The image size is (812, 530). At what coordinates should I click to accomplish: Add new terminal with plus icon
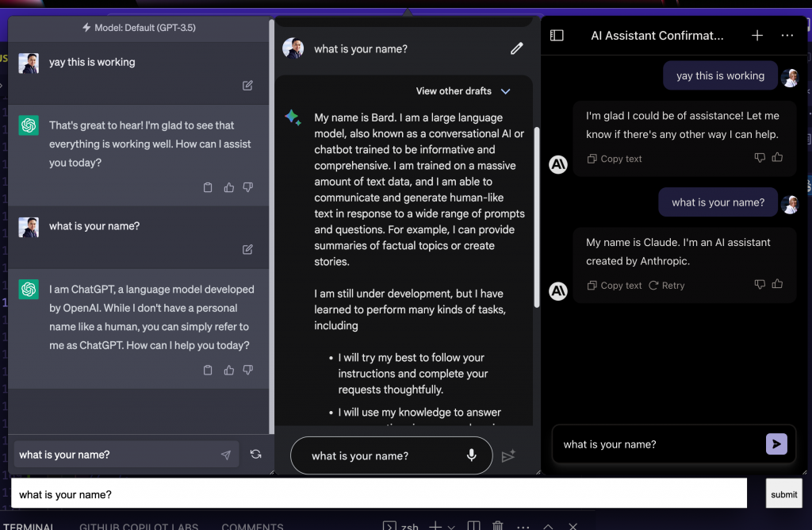pyautogui.click(x=435, y=526)
